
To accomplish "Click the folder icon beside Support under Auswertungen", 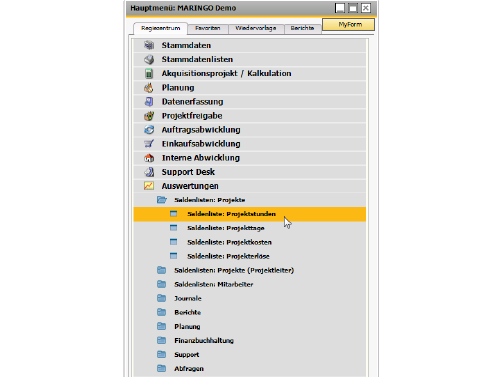I will tap(162, 354).
